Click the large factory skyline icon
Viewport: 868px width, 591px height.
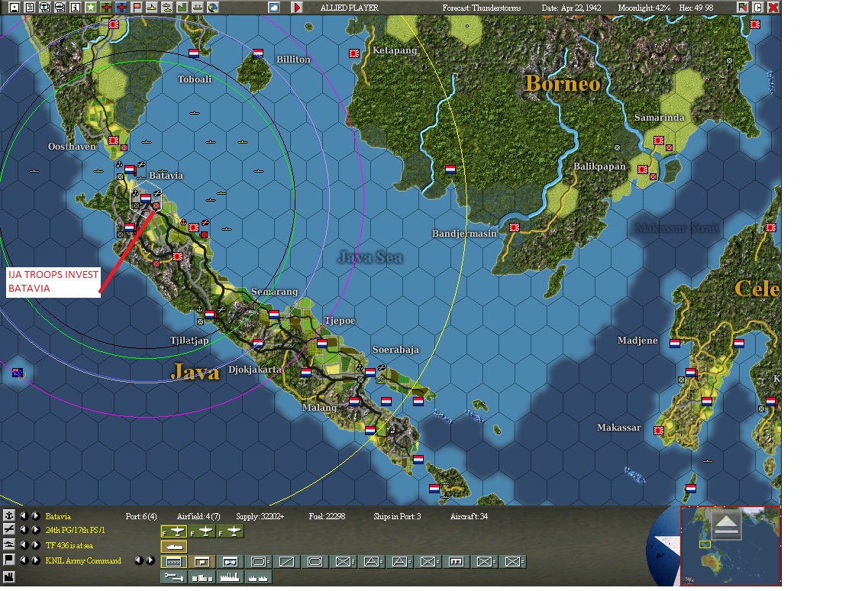231,577
